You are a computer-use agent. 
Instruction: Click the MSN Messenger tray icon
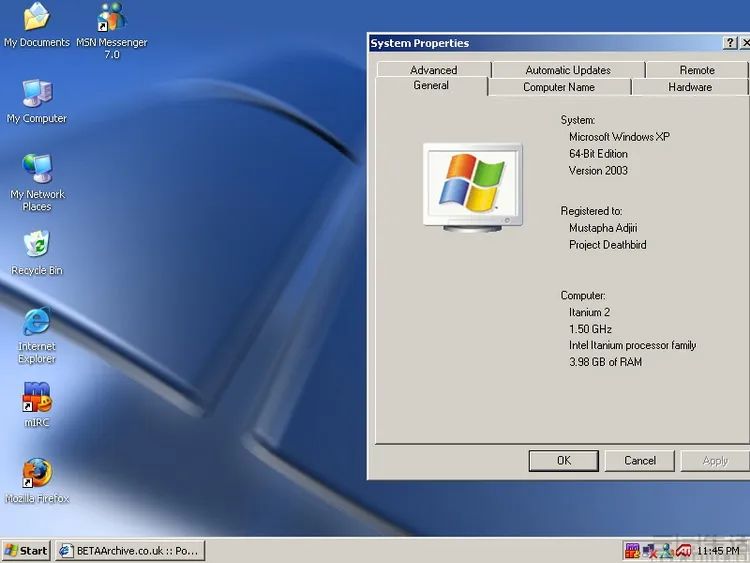(666, 551)
